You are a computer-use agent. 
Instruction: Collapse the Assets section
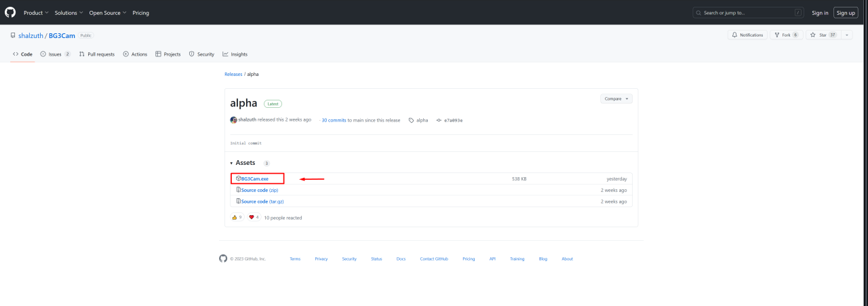[x=231, y=164]
